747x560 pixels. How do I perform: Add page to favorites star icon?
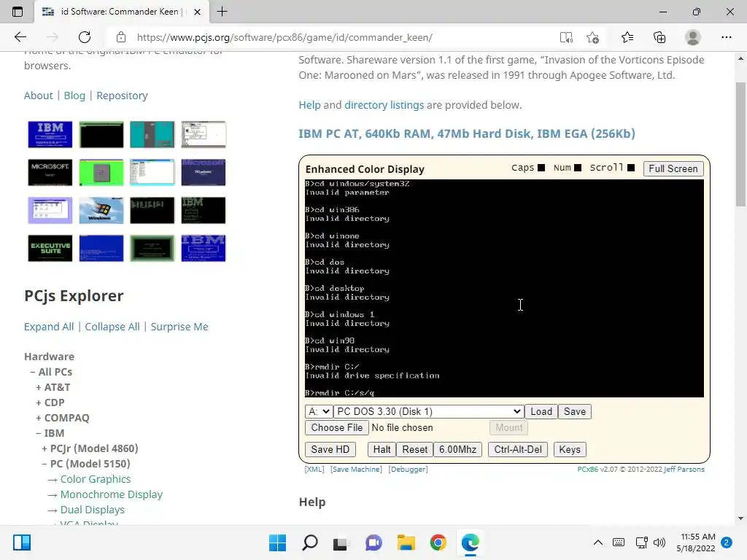tap(592, 37)
